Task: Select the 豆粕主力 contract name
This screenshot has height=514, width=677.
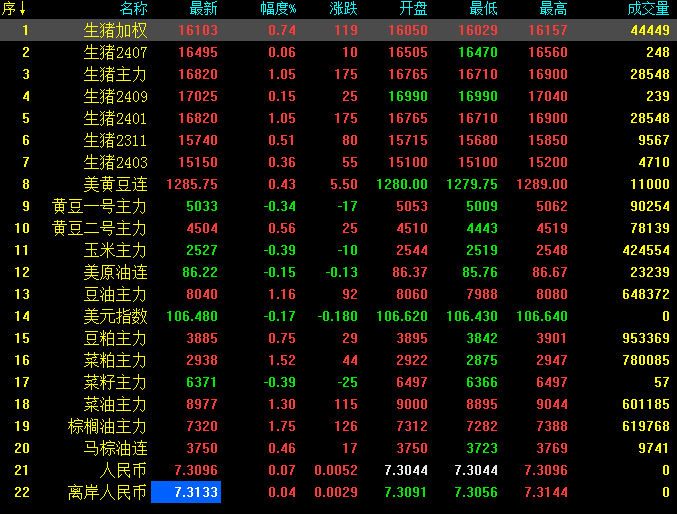Action: pos(115,338)
